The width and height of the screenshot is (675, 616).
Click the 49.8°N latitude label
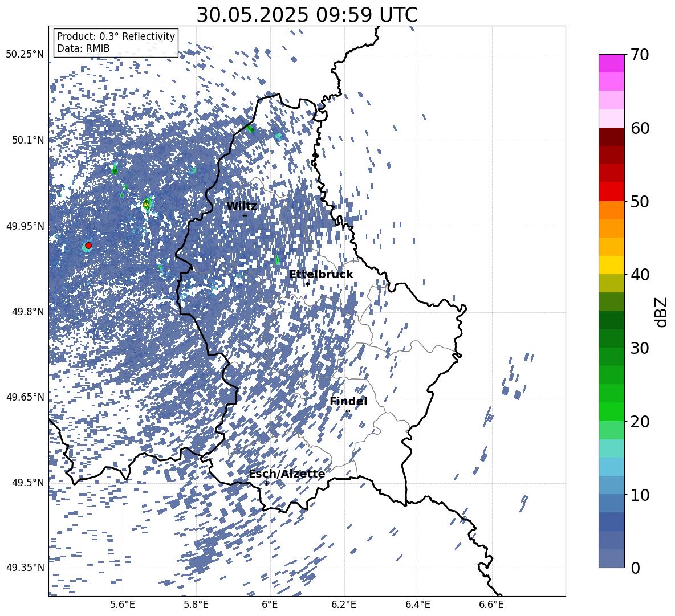click(x=27, y=312)
